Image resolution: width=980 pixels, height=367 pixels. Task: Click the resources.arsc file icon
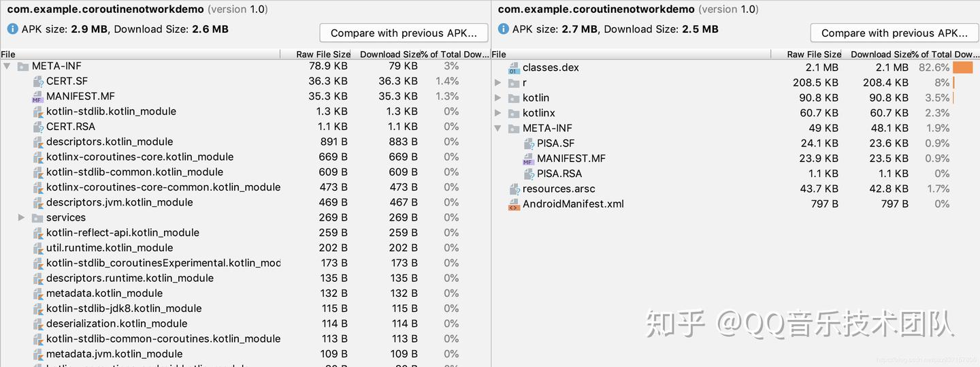point(514,189)
